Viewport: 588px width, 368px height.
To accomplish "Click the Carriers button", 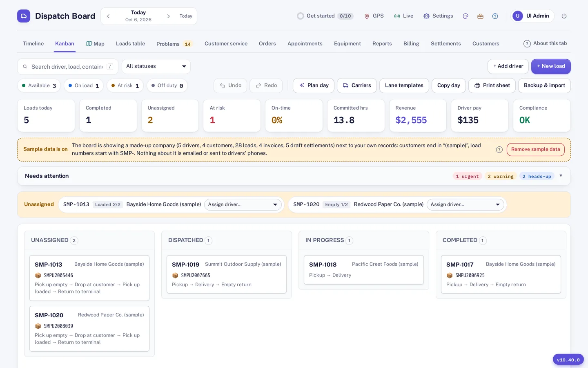I will click(357, 85).
